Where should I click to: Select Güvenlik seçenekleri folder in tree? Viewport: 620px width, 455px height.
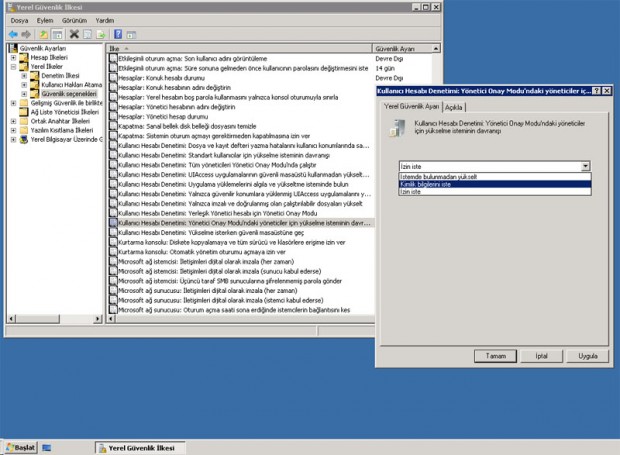tap(71, 93)
